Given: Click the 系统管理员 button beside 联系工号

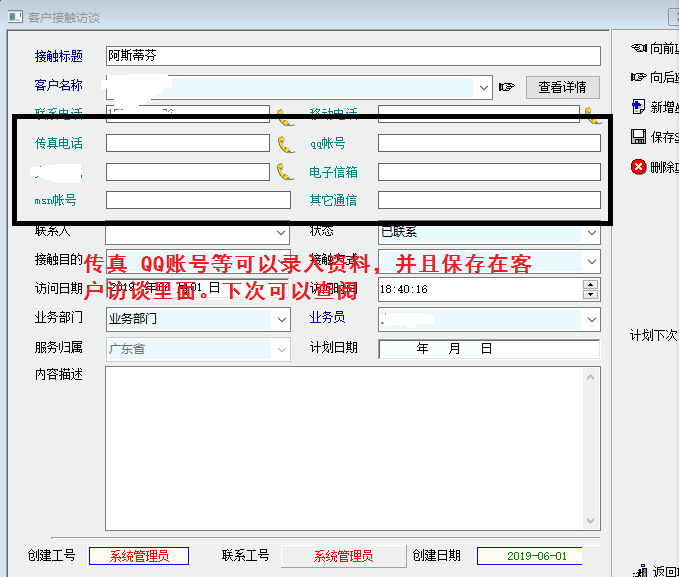Looking at the screenshot, I should (x=343, y=556).
